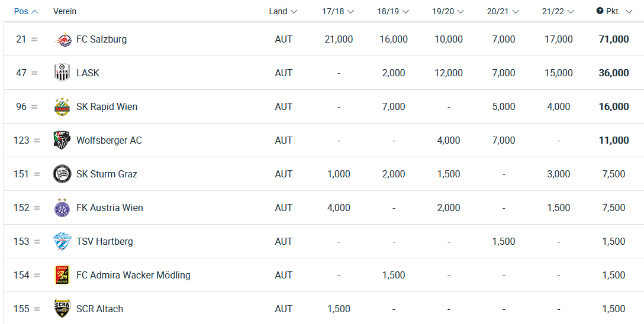
Task: Sort by the 21/22 season column
Action: [558, 11]
